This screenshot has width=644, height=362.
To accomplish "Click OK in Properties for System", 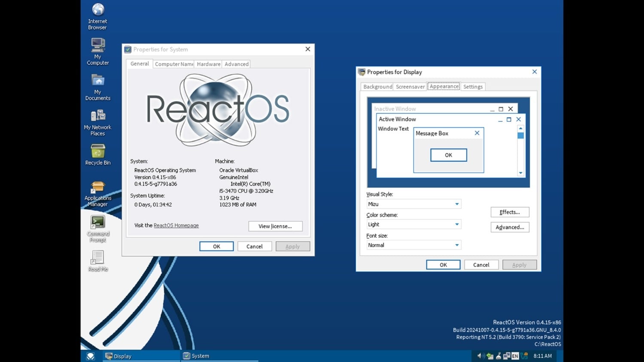I will point(216,247).
